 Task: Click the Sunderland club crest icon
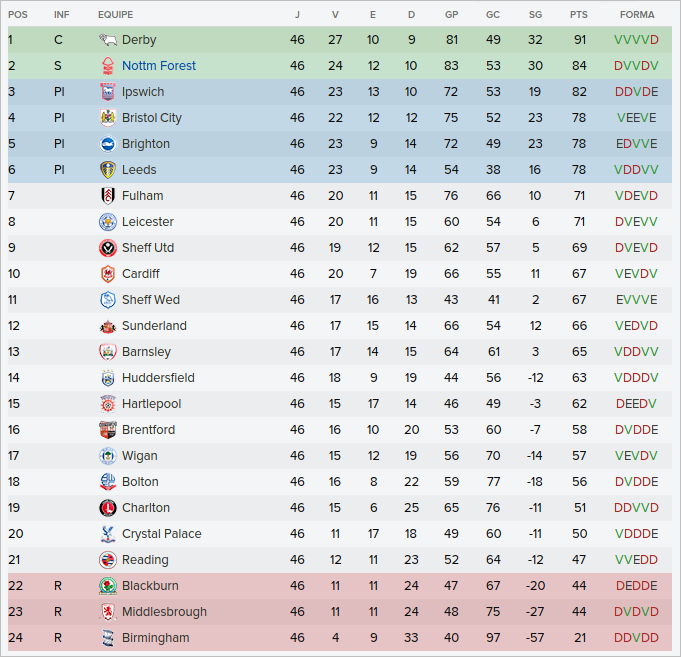(107, 326)
